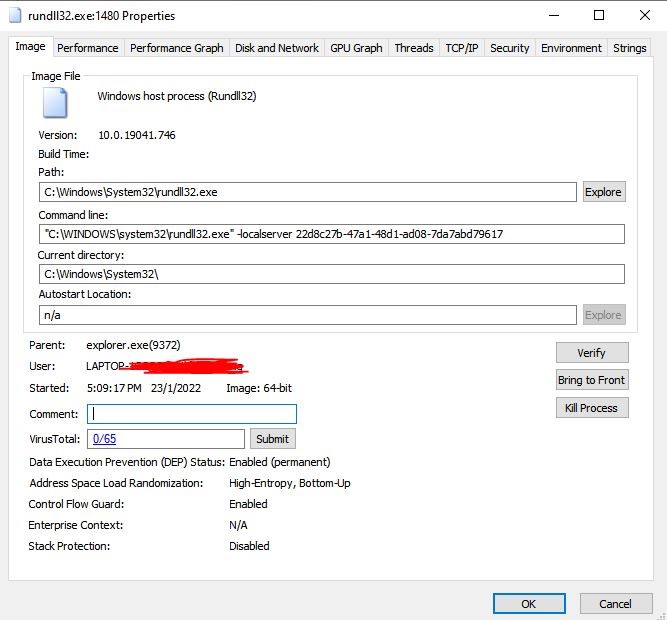Click the parent process explorer.exe(9372) text
Viewport: 667px width, 620px height.
pos(133,345)
